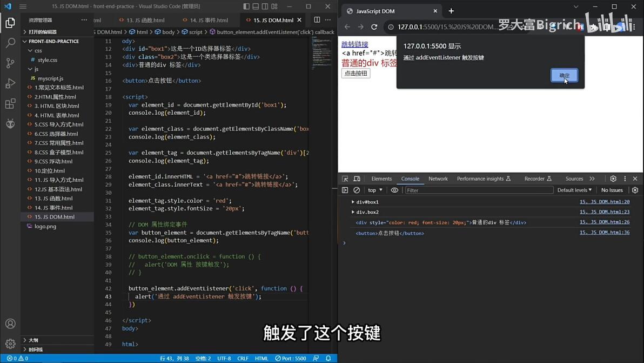The image size is (644, 363).
Task: Close the 15. JS DOM.html tab
Action: click(299, 19)
